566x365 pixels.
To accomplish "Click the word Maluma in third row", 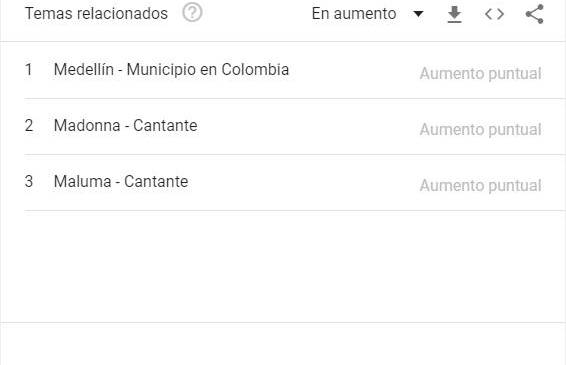I will pos(82,182).
